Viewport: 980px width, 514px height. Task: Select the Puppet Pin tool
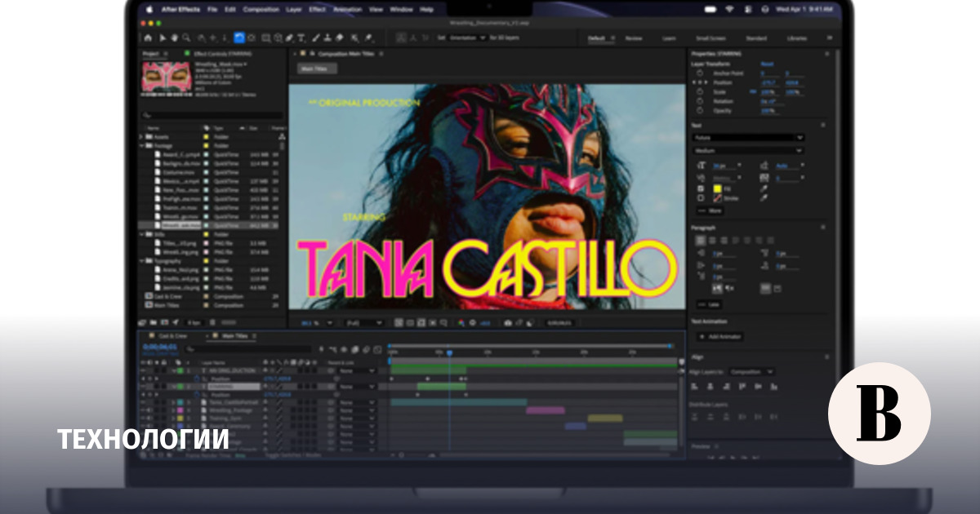tap(369, 38)
